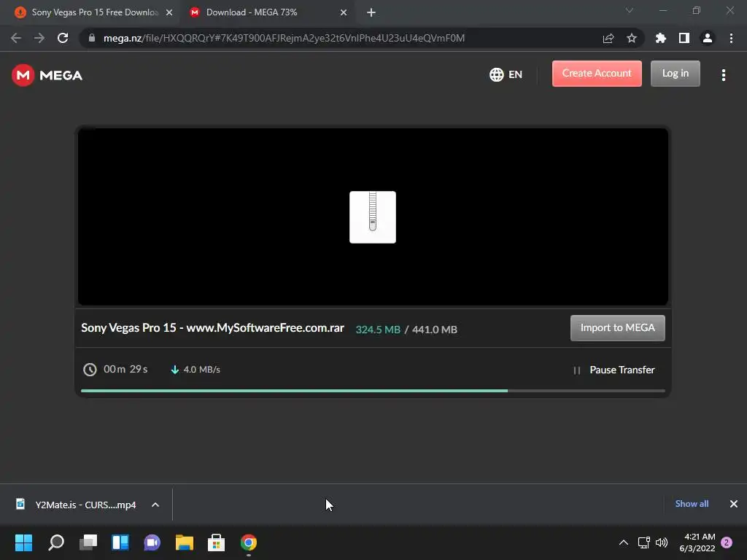The height and width of the screenshot is (560, 747).
Task: Click the volume speaker tray icon
Action: (x=662, y=542)
